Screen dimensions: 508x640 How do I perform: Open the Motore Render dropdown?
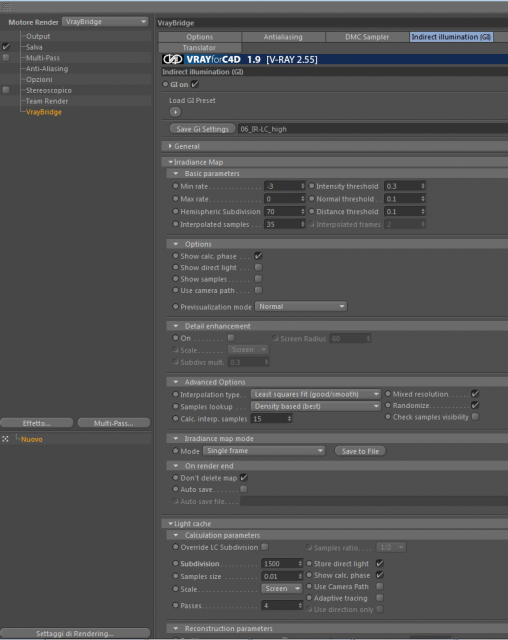pos(105,22)
